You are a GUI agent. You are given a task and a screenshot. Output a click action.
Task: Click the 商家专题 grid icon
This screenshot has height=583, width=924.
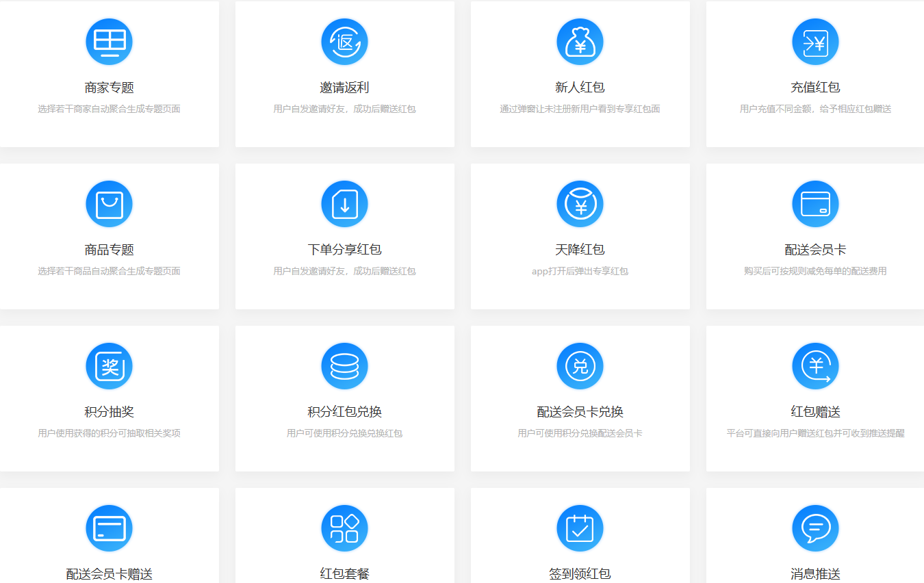pos(109,42)
